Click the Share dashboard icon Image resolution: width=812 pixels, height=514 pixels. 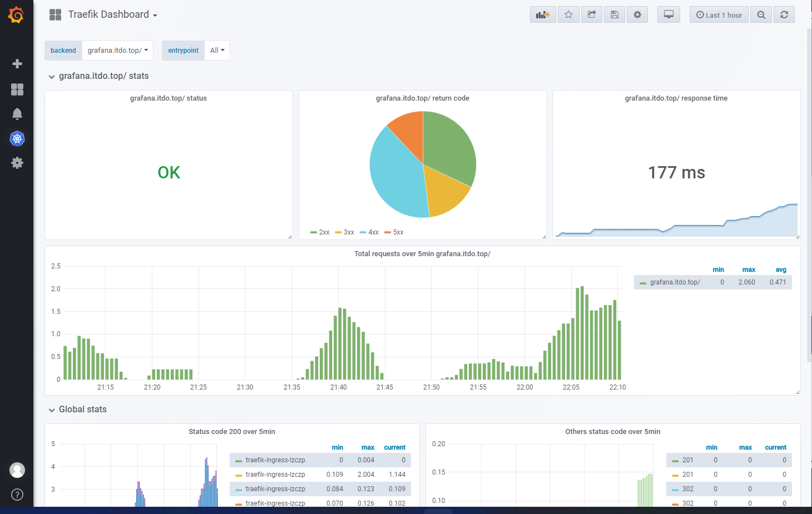[x=592, y=15]
